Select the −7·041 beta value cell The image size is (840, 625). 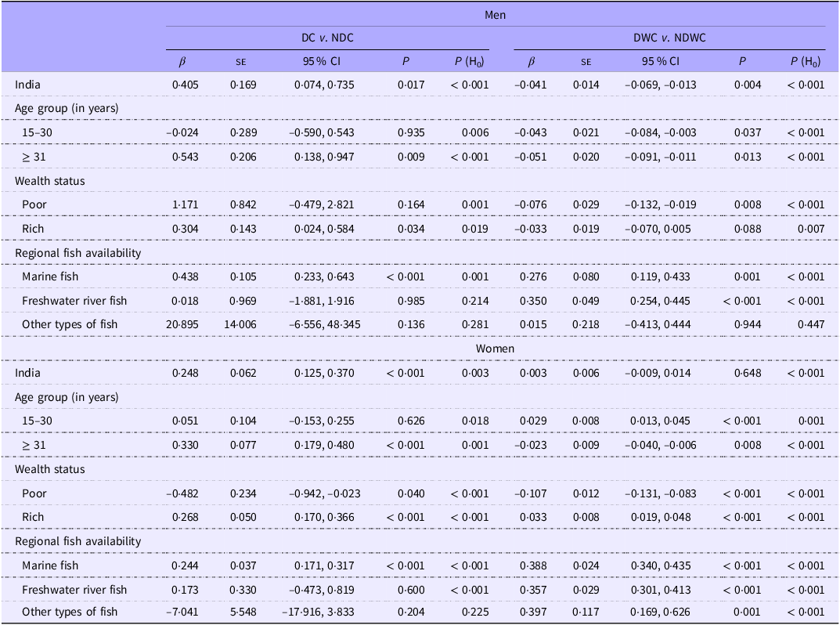point(182,613)
